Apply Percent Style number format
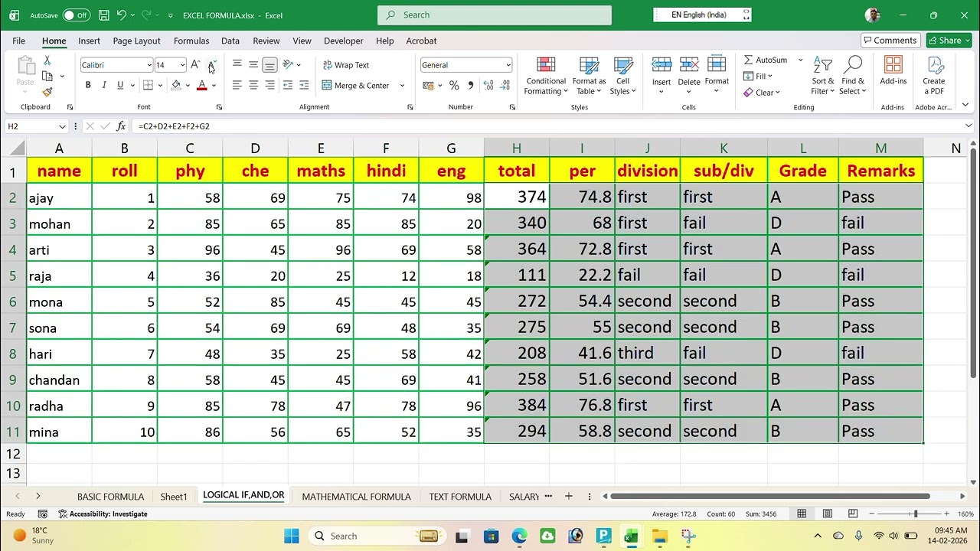980x551 pixels. (454, 85)
